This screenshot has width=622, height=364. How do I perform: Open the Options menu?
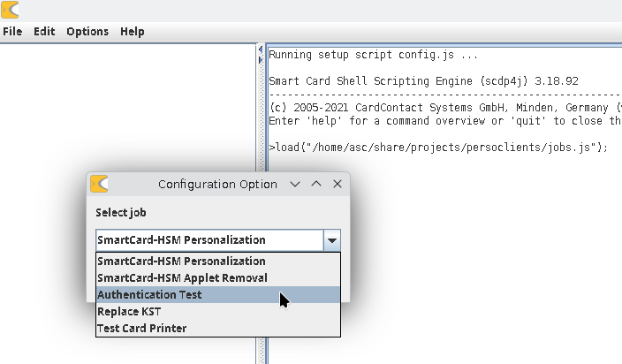pyautogui.click(x=87, y=31)
